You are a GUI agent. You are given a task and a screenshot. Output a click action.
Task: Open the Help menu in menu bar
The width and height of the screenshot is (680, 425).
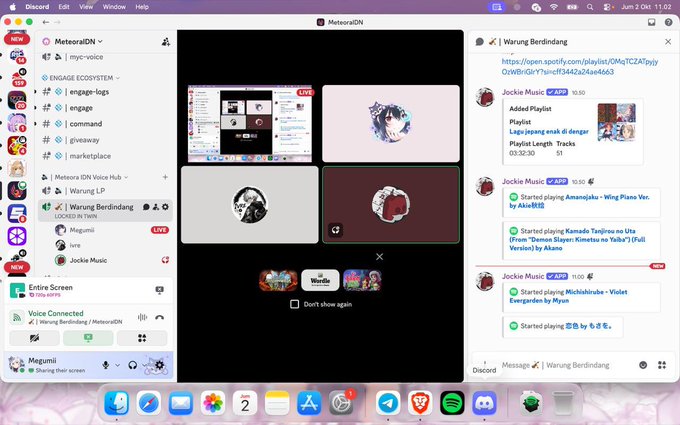pos(142,7)
